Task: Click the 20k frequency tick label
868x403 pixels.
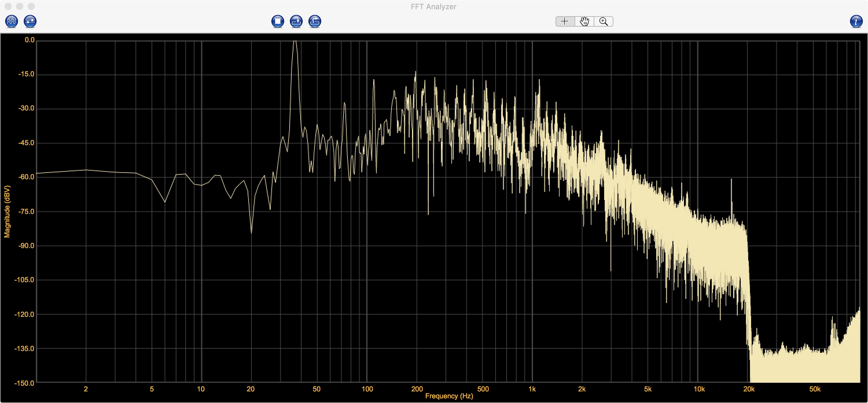Action: coord(749,389)
